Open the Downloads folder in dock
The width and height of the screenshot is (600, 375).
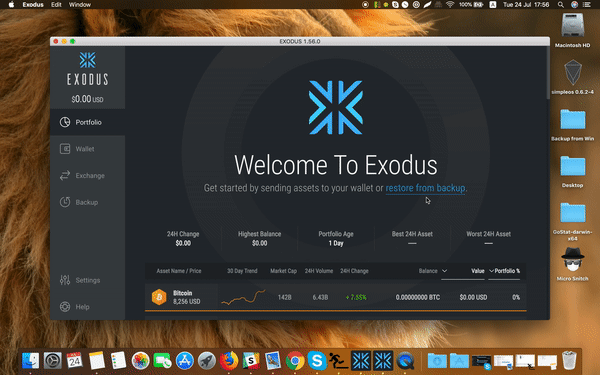(x=437, y=360)
